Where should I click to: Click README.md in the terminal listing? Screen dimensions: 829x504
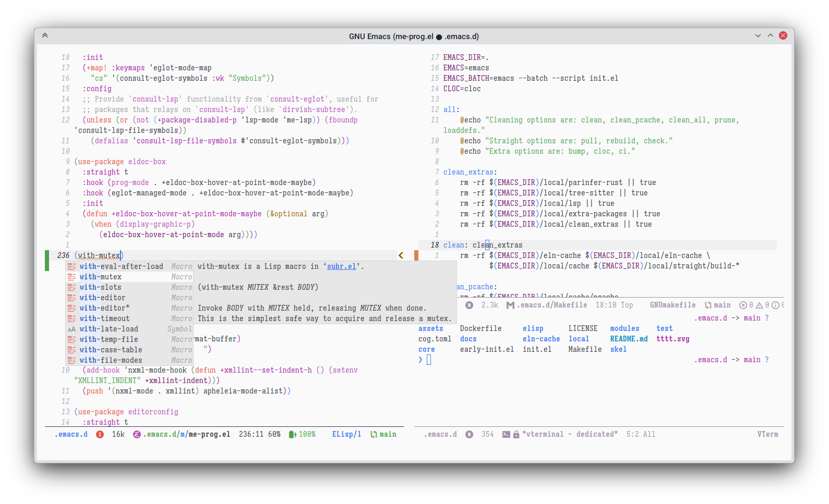click(x=629, y=339)
